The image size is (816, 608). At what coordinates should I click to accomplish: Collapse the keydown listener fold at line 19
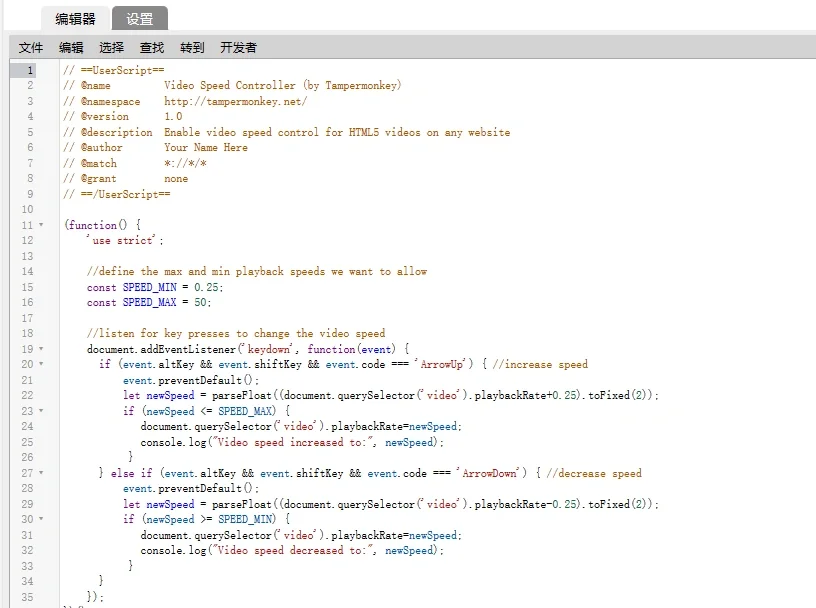tap(41, 349)
